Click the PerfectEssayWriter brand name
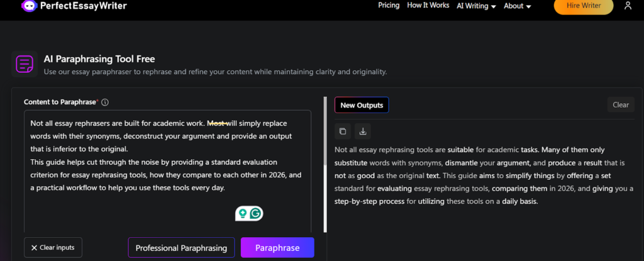Viewport: 644px width, 261px height. tap(84, 6)
